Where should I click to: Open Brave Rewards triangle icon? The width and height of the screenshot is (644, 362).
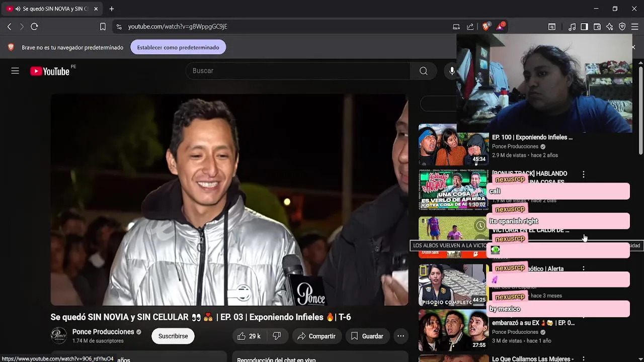[x=501, y=26]
